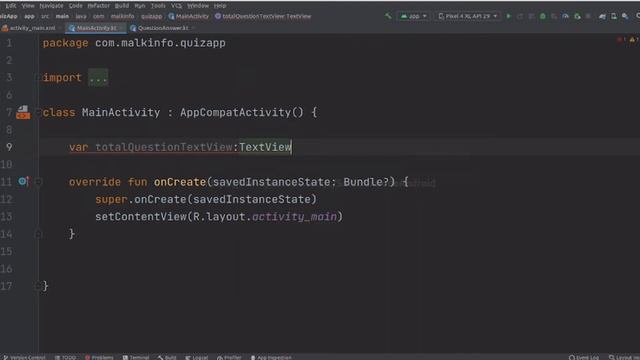Open the Logcat tool window
The width and height of the screenshot is (640, 360).
click(197, 357)
